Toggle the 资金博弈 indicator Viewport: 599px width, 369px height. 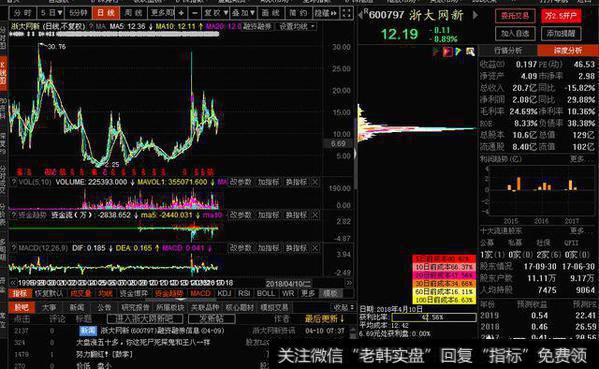tap(133, 293)
